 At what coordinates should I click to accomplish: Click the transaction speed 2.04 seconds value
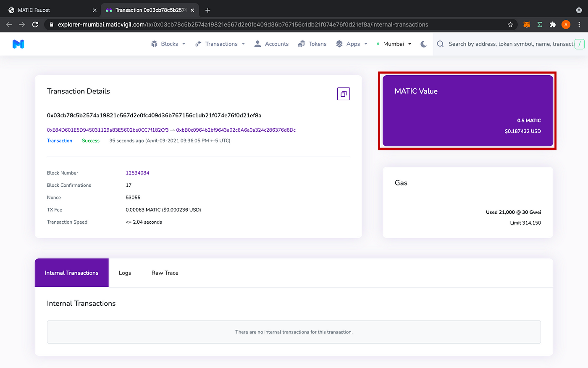click(144, 222)
